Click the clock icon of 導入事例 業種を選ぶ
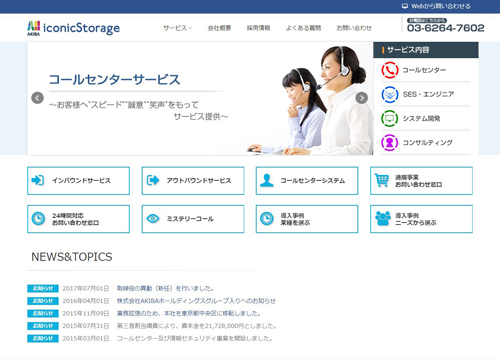500x360 pixels. (267, 219)
